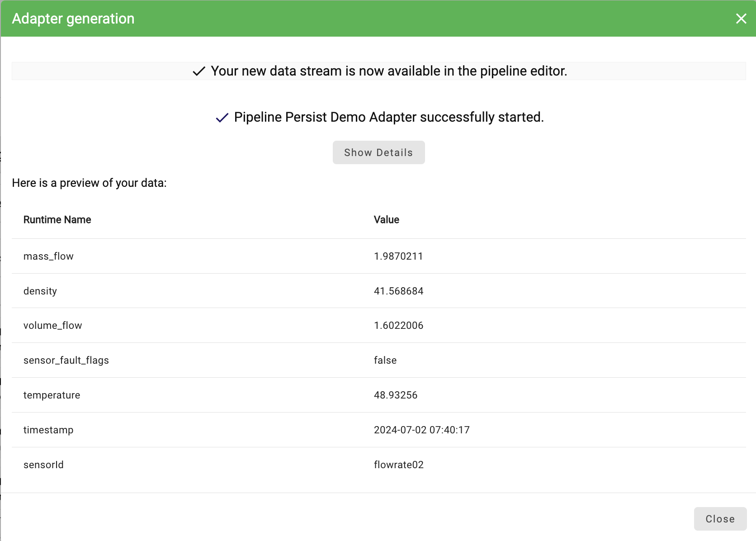The width and height of the screenshot is (756, 541).
Task: Click the checkmark next to Pipeline Persist Demo Adapter
Action: click(222, 118)
